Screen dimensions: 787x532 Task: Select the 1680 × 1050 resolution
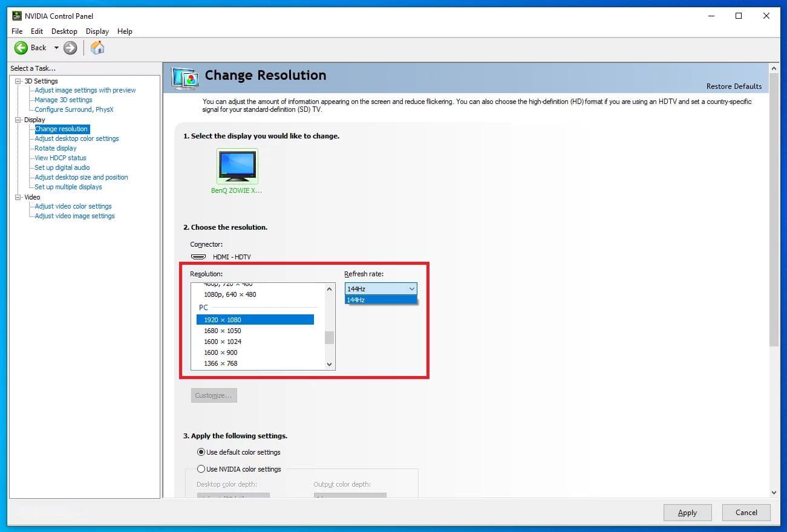[x=223, y=331]
